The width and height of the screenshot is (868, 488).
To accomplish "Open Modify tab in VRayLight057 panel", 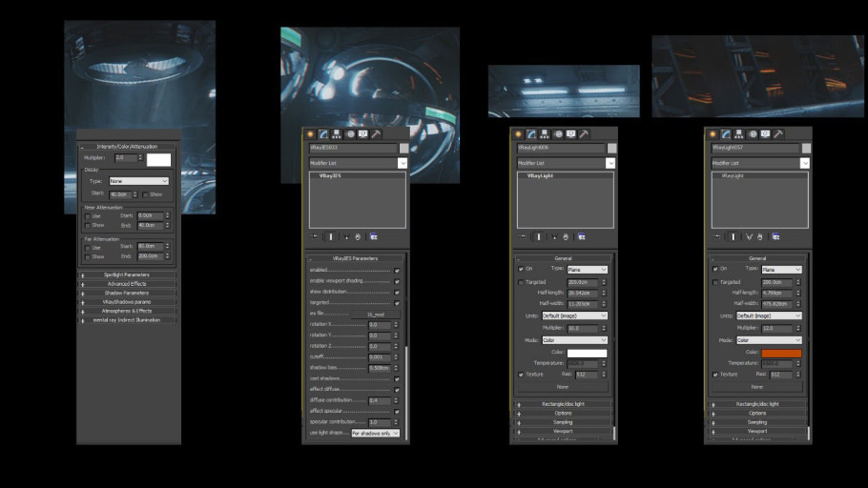I will (x=726, y=133).
